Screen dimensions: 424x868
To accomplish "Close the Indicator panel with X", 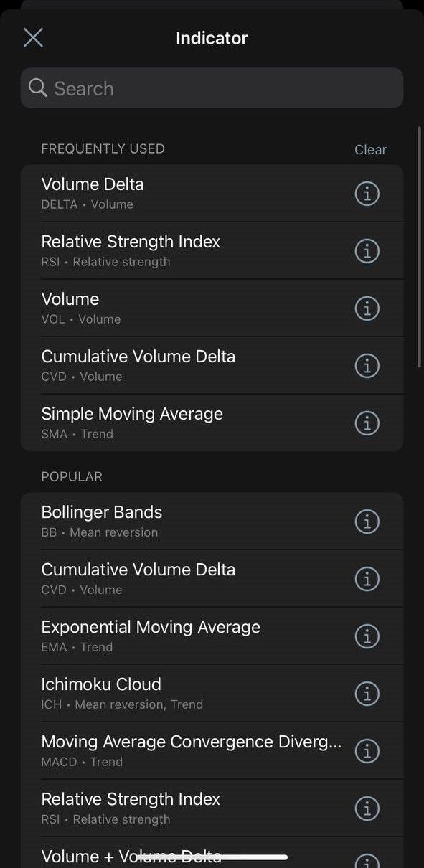I will click(33, 37).
